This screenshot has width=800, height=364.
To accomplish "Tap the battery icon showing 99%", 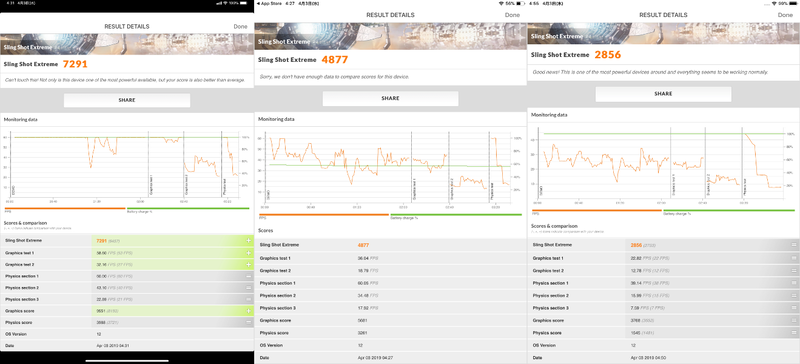I will [x=793, y=3].
